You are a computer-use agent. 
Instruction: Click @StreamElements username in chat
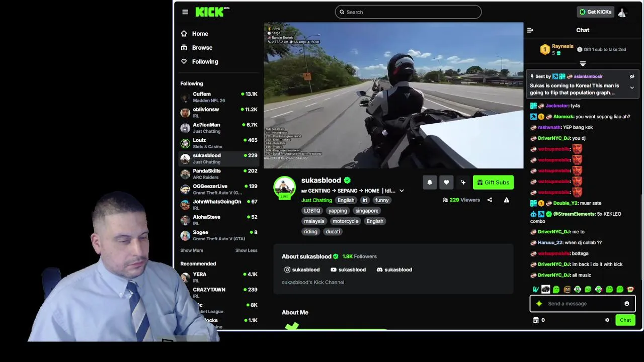click(x=575, y=214)
